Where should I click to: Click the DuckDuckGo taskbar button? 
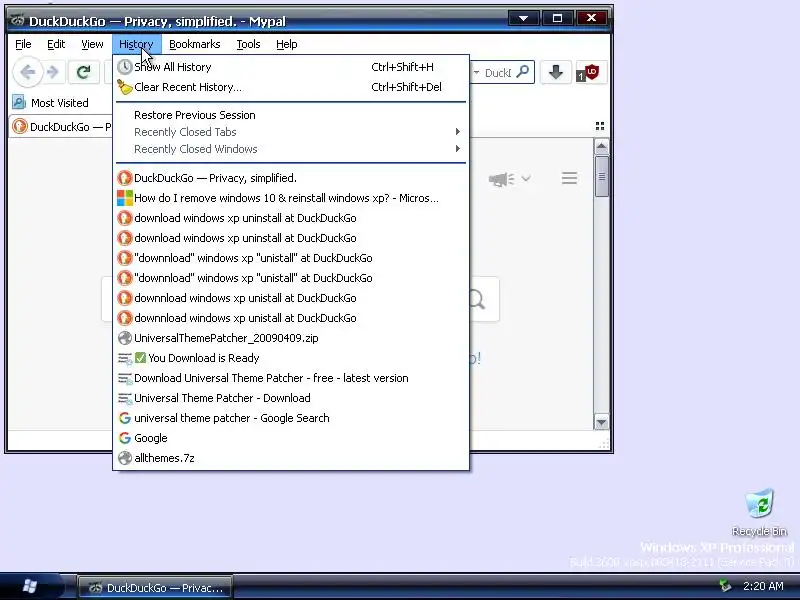coord(155,588)
